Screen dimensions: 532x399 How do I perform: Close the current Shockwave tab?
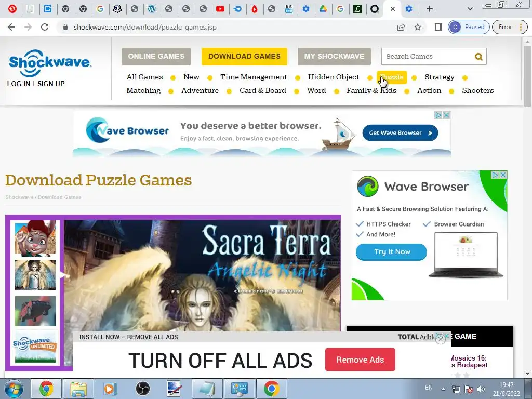tap(393, 9)
